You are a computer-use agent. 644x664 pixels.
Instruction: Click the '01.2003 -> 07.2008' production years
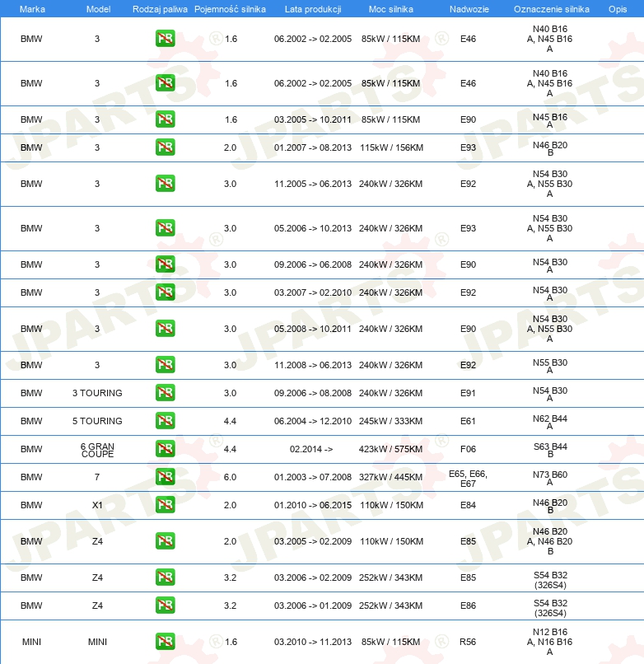312,477
